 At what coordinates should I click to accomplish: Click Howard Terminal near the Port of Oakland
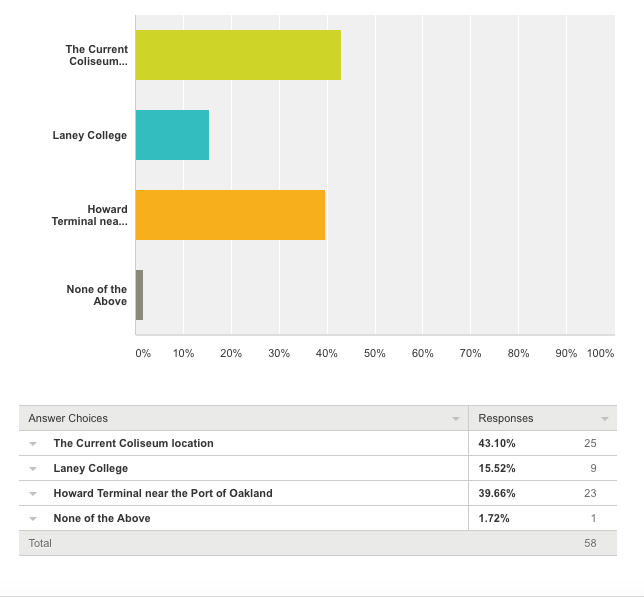[x=163, y=493]
